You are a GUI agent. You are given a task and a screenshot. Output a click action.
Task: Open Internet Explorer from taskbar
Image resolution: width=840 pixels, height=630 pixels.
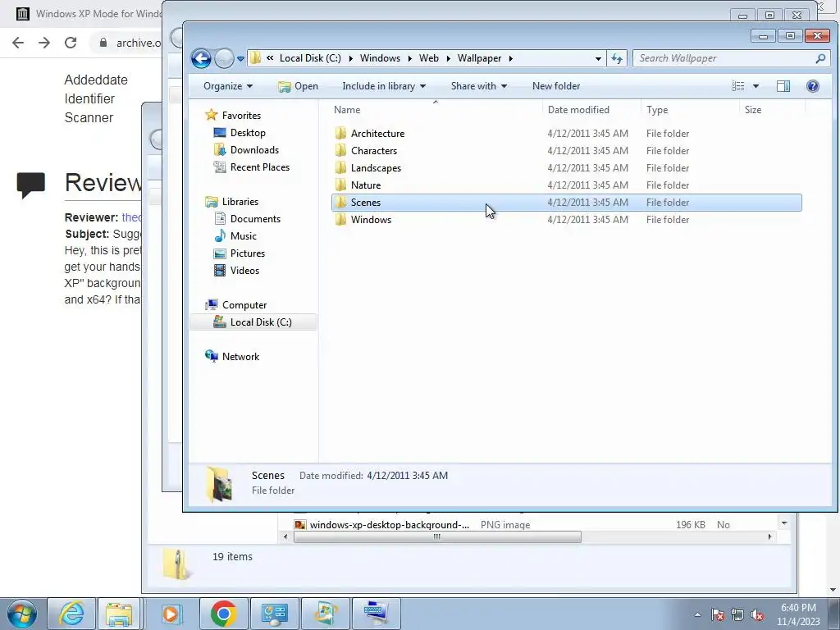click(72, 614)
